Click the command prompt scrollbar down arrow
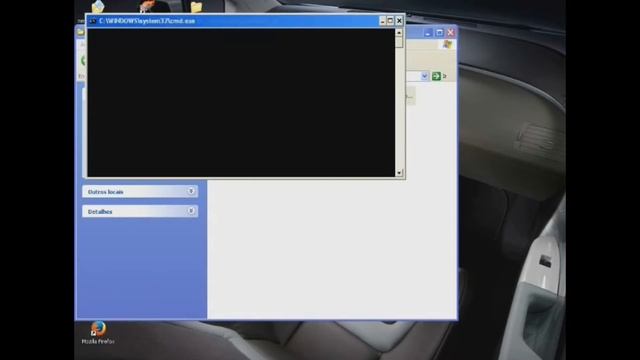 pos(399,173)
